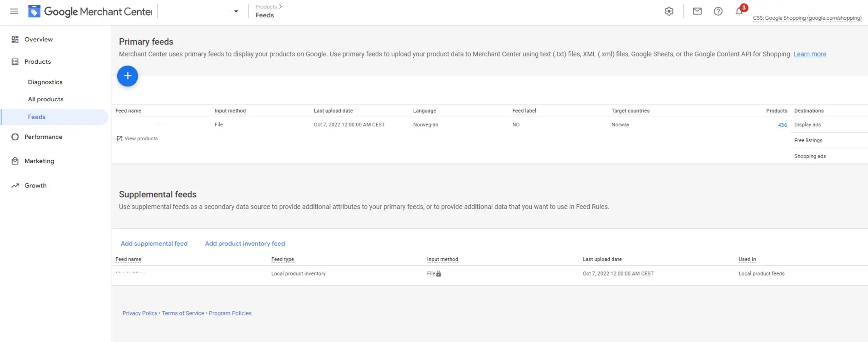Viewport: 868px width, 342px height.
Task: Click Add product inventory feed
Action: click(x=245, y=244)
